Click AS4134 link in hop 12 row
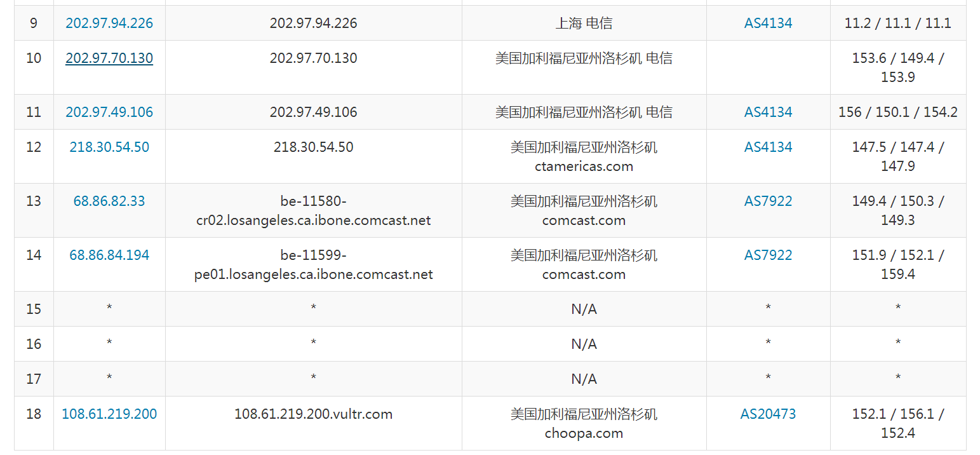Image resolution: width=980 pixels, height=455 pixels. (x=768, y=147)
